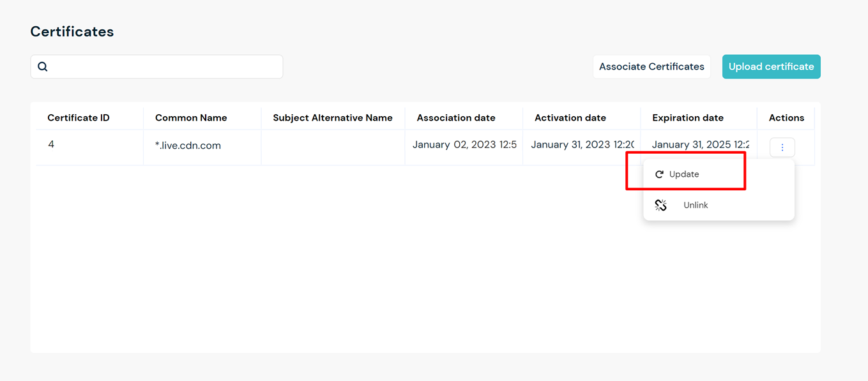This screenshot has height=381, width=868.
Task: Click the Actions column header
Action: 786,117
